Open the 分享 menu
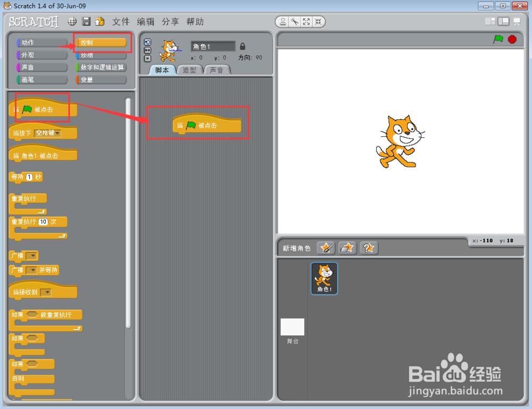 (170, 22)
